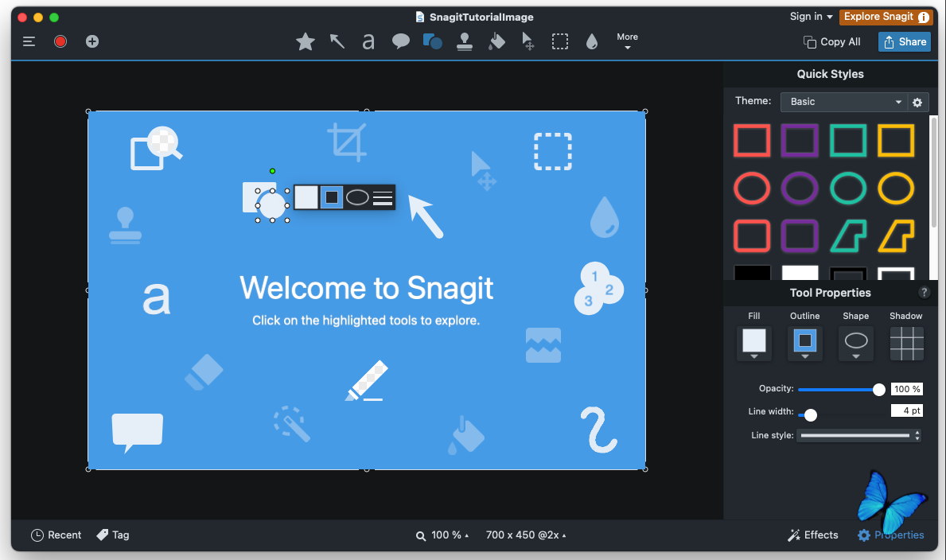
Task: Select the Text tool
Action: click(368, 41)
